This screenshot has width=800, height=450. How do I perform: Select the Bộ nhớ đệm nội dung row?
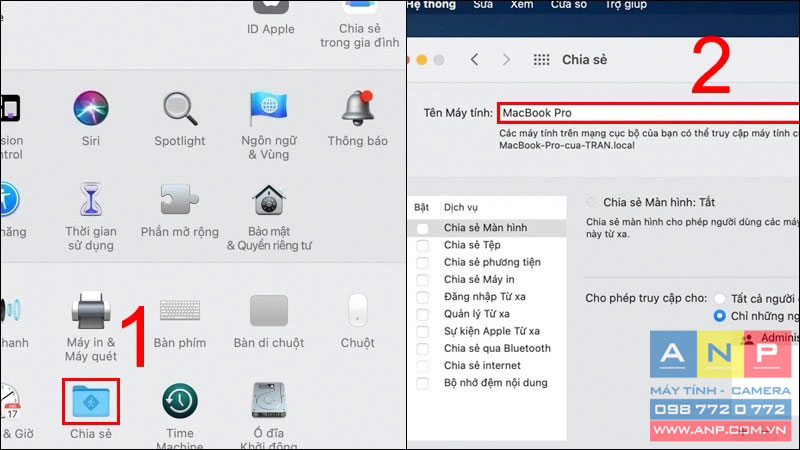tap(487, 383)
